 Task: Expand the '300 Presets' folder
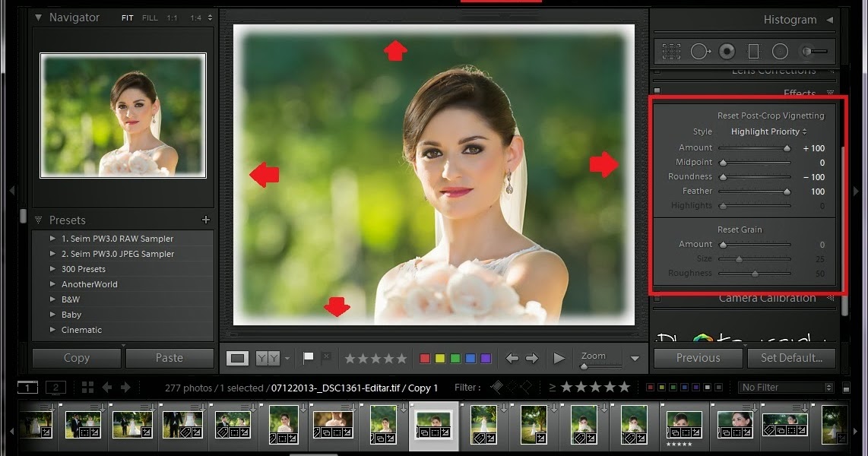coord(52,269)
